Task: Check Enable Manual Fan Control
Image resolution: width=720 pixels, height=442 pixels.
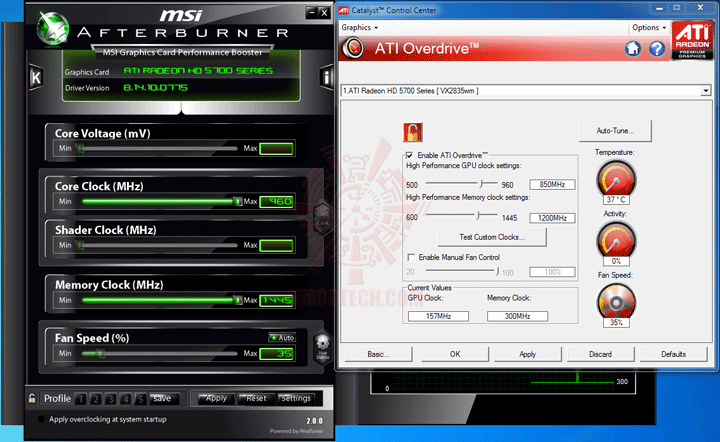Action: click(411, 257)
